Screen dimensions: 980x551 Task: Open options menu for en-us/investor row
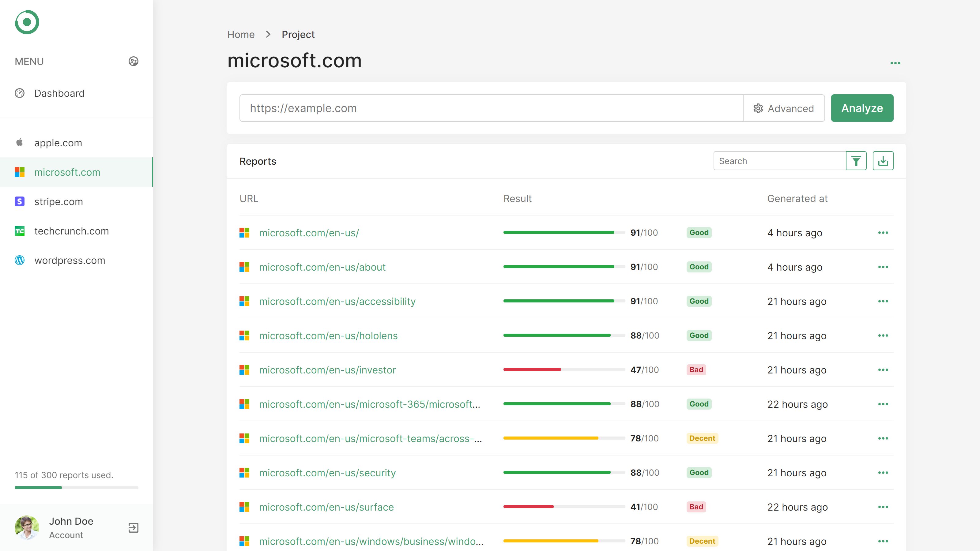(883, 369)
